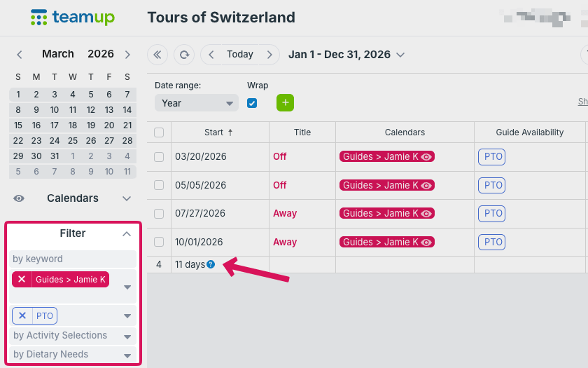
Task: Click the help icon beside 11 days
Action: point(211,264)
